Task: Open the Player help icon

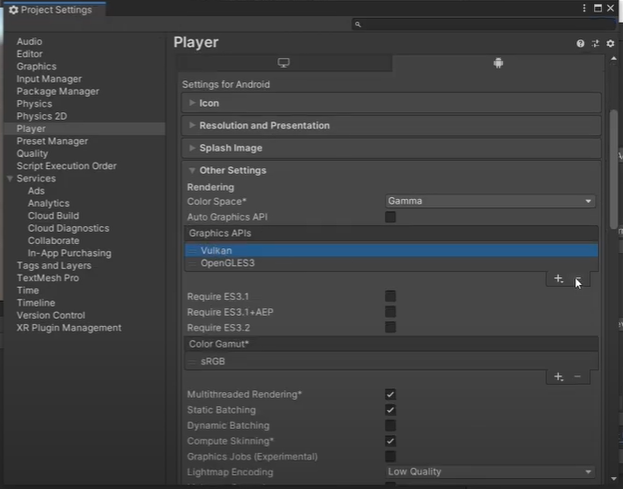Action: pos(580,43)
